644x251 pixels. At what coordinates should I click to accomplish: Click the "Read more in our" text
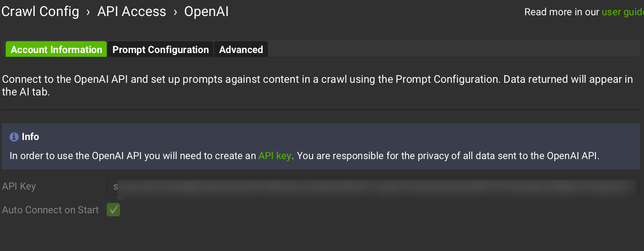pyautogui.click(x=562, y=12)
